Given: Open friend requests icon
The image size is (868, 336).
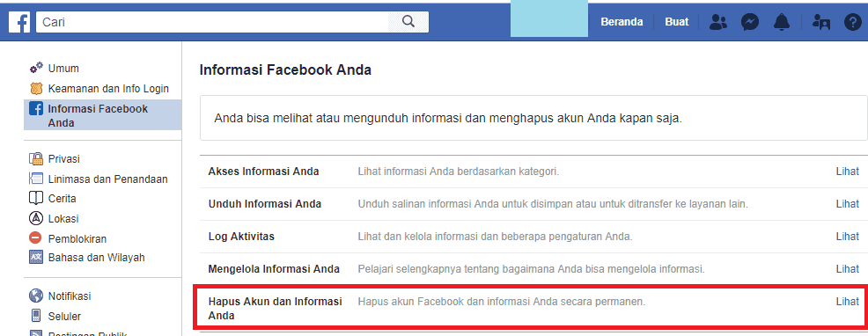Looking at the screenshot, I should click(718, 22).
